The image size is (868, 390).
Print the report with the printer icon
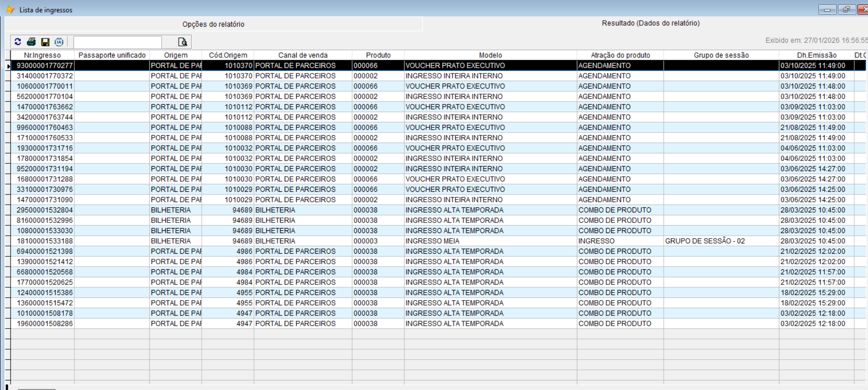click(x=31, y=42)
